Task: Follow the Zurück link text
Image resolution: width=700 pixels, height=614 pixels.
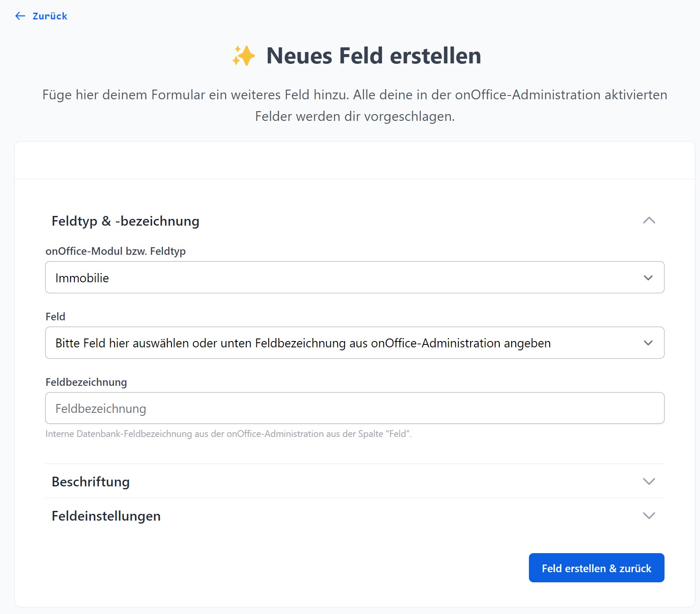Action: (x=50, y=16)
